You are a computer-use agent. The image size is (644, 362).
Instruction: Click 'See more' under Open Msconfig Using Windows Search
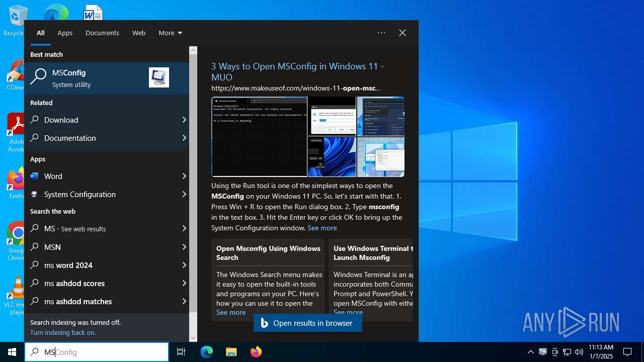[x=231, y=312]
